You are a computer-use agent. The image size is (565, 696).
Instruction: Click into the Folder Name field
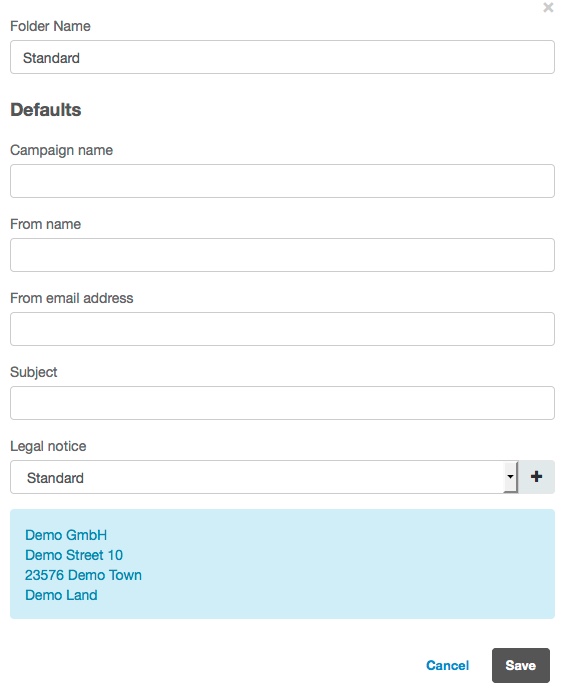click(282, 57)
